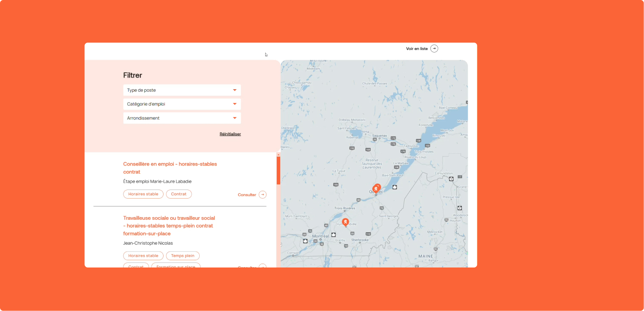Click the scrollbar up arrow in job list
The width and height of the screenshot is (644, 311).
click(x=279, y=155)
